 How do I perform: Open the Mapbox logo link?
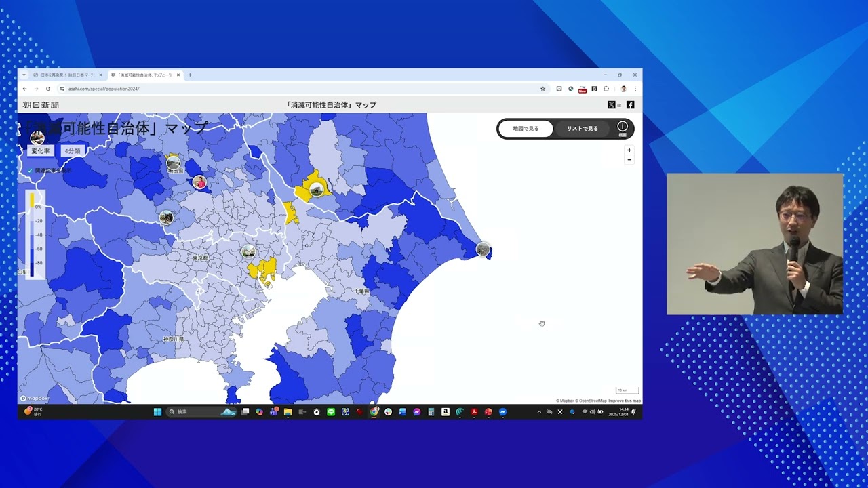click(35, 399)
